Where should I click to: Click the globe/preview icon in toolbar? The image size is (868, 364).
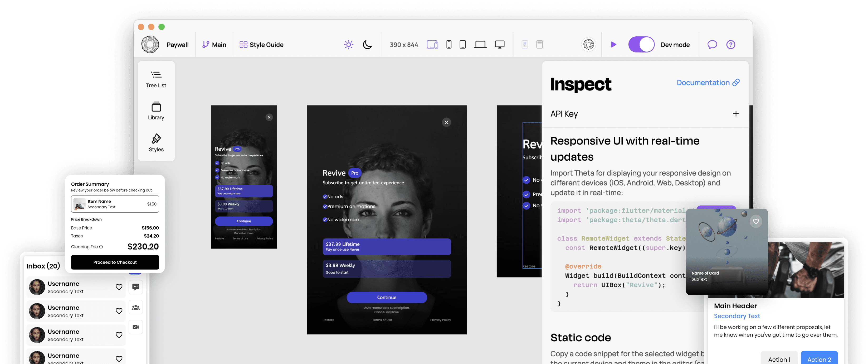(588, 44)
